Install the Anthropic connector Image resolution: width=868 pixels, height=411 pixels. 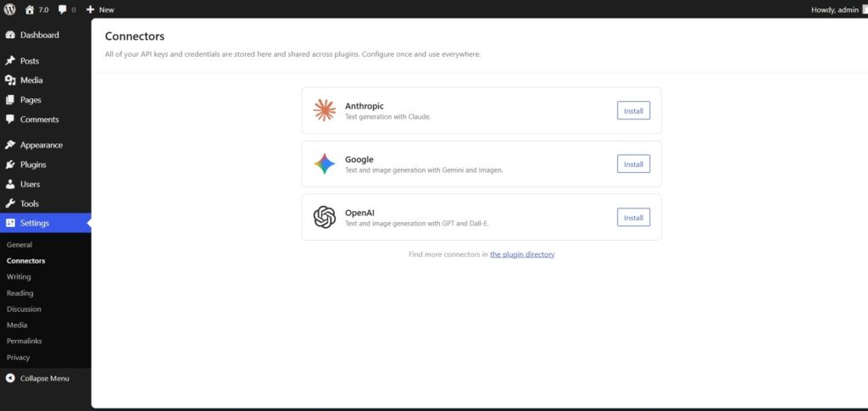pyautogui.click(x=633, y=111)
